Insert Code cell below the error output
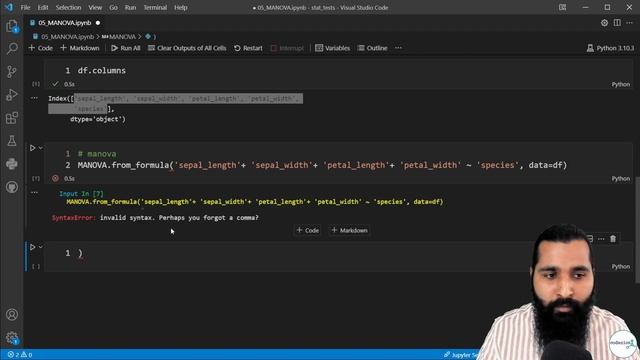640x360 pixels. click(308, 231)
